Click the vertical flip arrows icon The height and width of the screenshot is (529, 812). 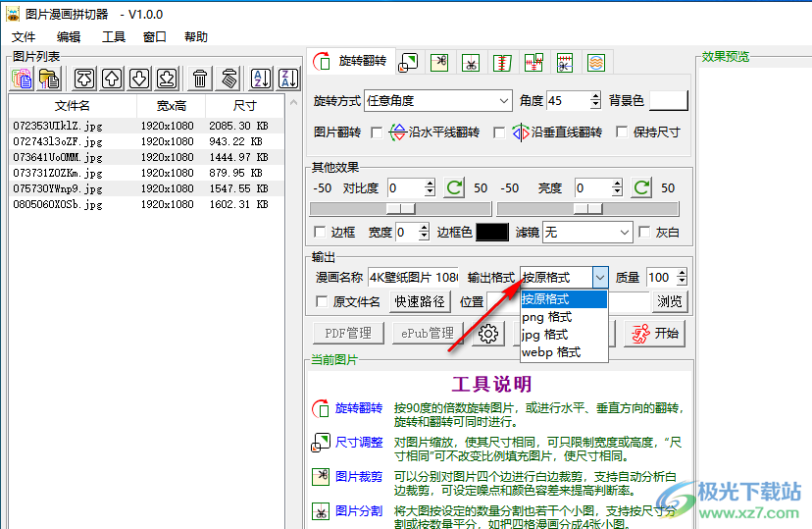point(521,132)
